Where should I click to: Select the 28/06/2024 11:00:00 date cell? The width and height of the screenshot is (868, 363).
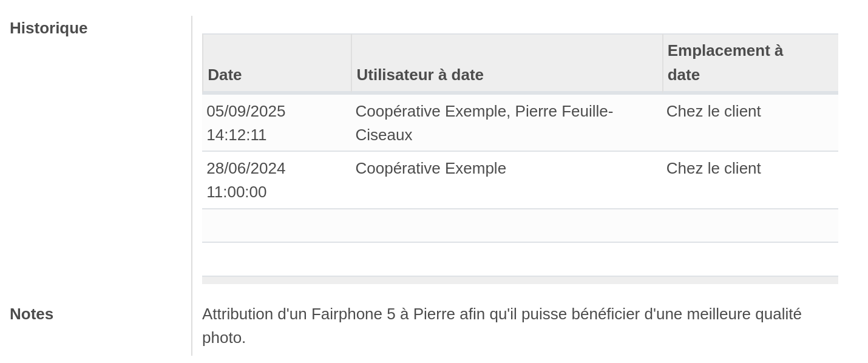click(246, 180)
